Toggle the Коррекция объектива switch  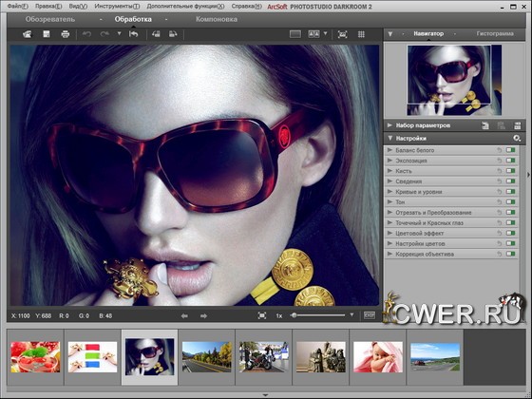(x=511, y=254)
